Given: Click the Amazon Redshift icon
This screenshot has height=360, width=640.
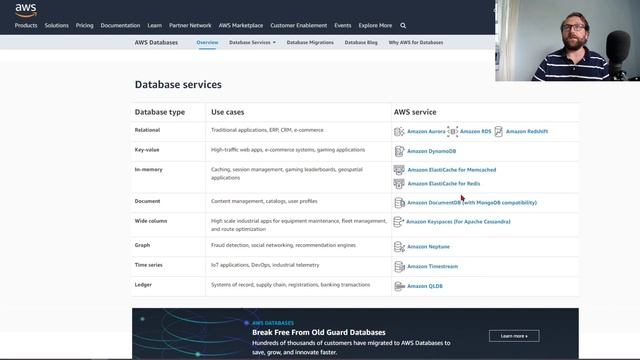Looking at the screenshot, I should click(x=498, y=131).
